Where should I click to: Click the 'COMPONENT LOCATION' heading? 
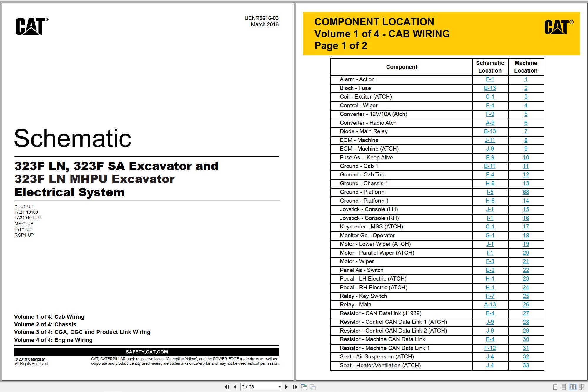point(374,22)
